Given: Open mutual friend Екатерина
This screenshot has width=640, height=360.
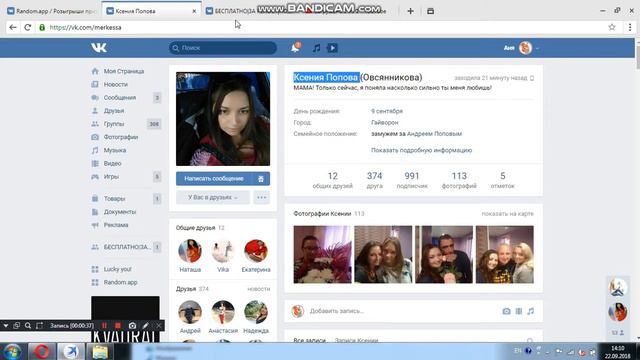Looking at the screenshot, I should pyautogui.click(x=256, y=251).
